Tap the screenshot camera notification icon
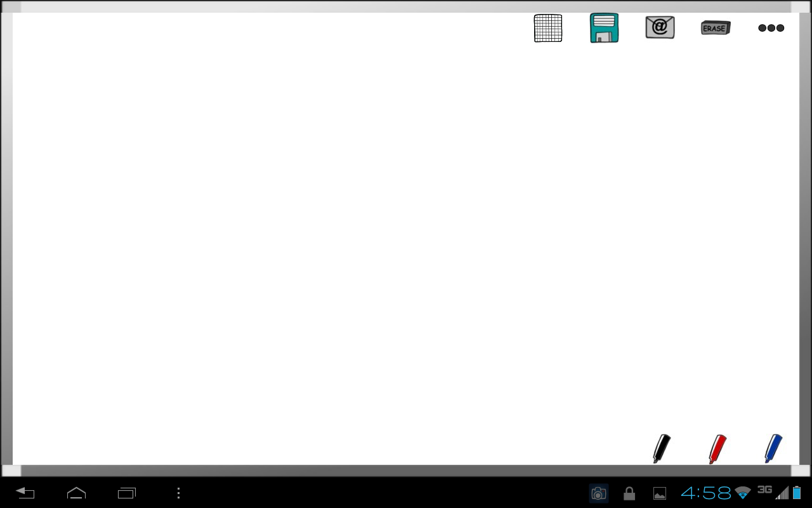 pos(598,493)
